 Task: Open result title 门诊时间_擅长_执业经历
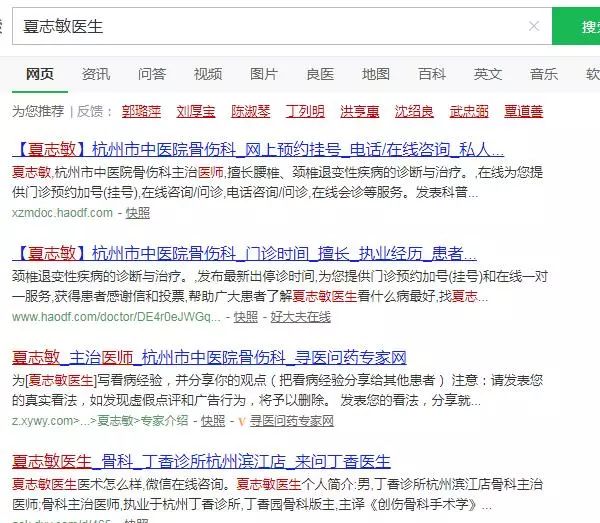click(x=245, y=253)
